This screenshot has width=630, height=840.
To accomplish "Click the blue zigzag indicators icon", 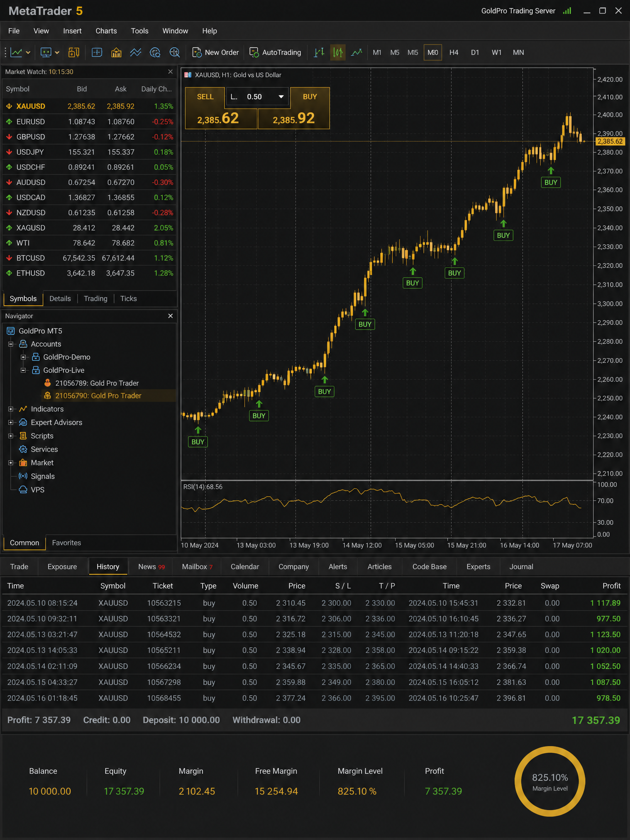I will pos(135,52).
